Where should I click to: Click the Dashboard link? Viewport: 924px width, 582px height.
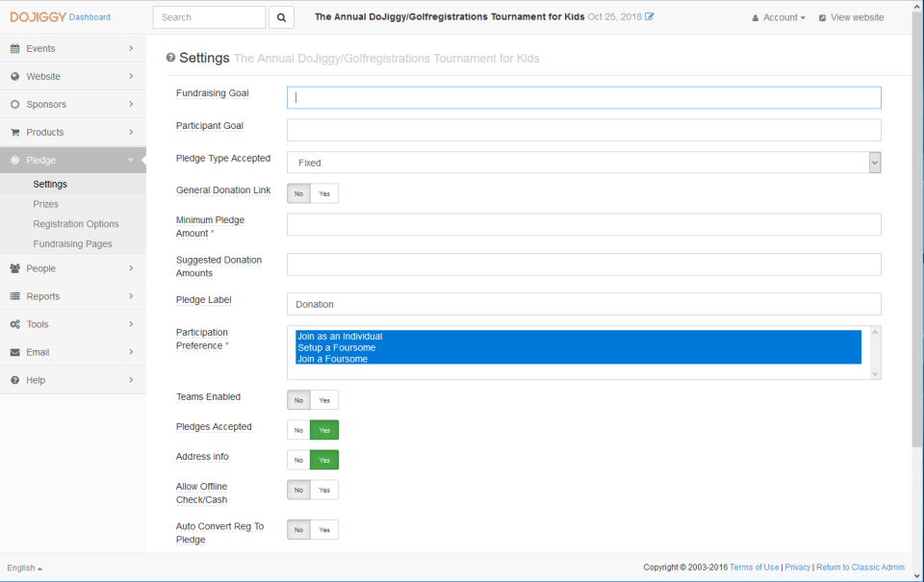(x=90, y=17)
